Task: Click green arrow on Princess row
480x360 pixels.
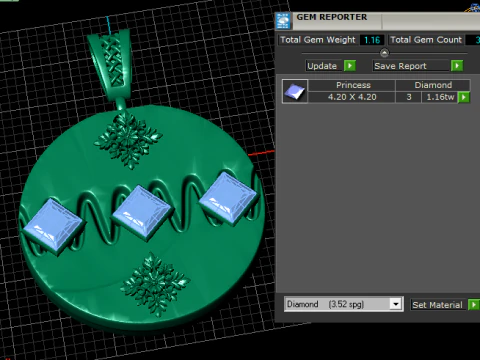Action: (x=464, y=97)
